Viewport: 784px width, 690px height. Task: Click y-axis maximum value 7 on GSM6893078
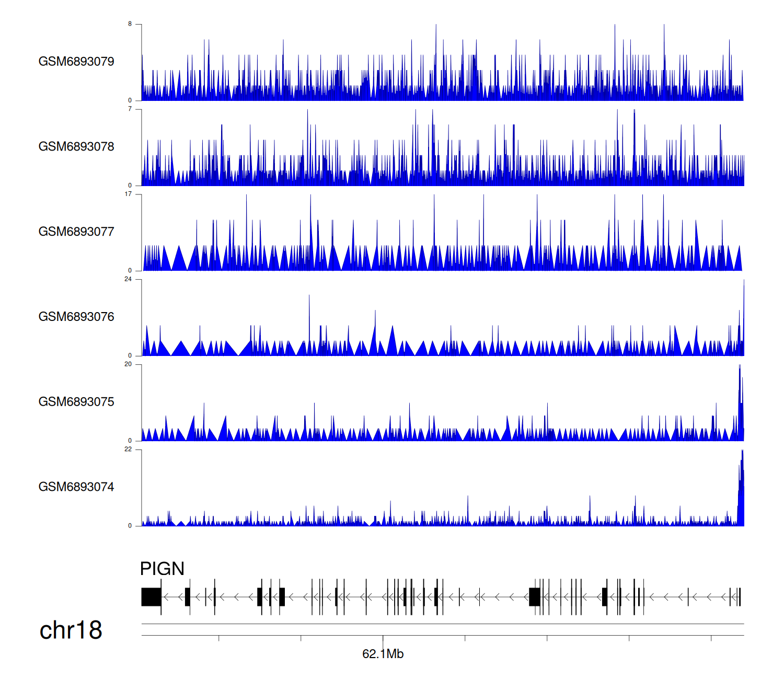pyautogui.click(x=130, y=109)
